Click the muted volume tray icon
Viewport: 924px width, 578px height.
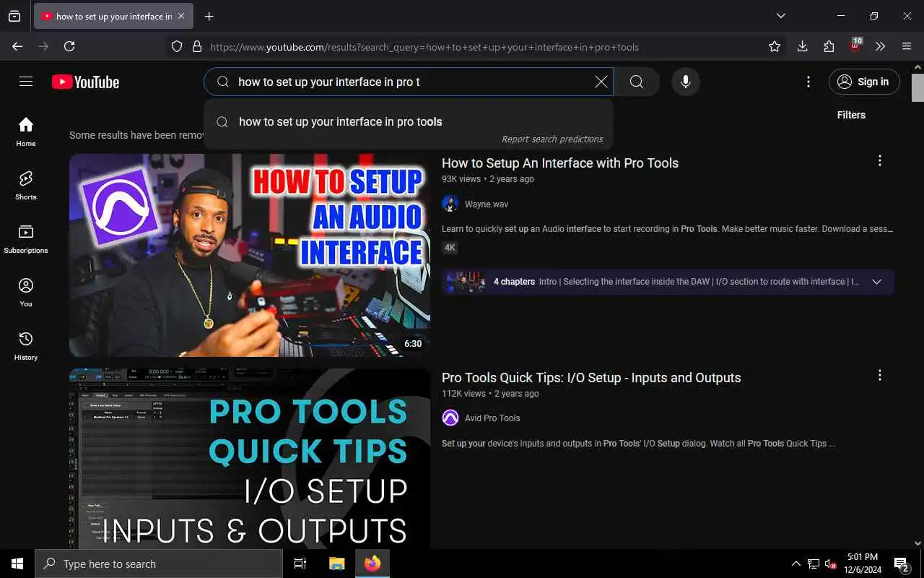coord(830,564)
